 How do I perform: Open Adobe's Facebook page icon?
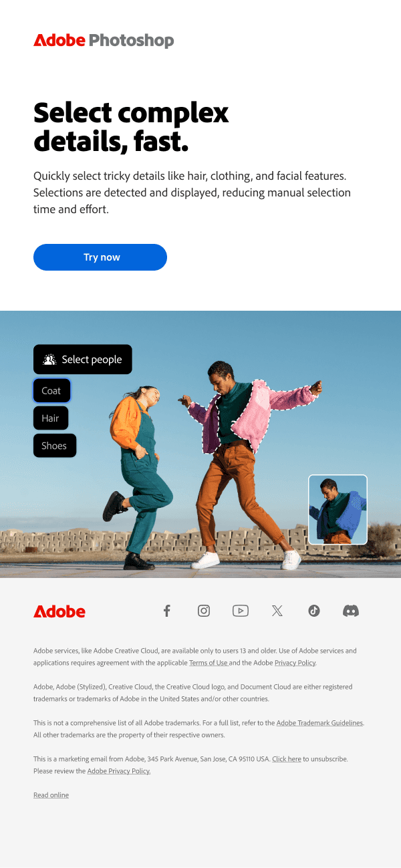tap(167, 611)
